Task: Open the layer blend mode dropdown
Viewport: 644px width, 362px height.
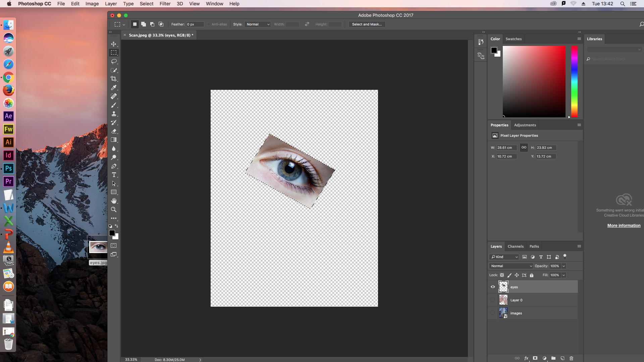Action: click(x=511, y=266)
